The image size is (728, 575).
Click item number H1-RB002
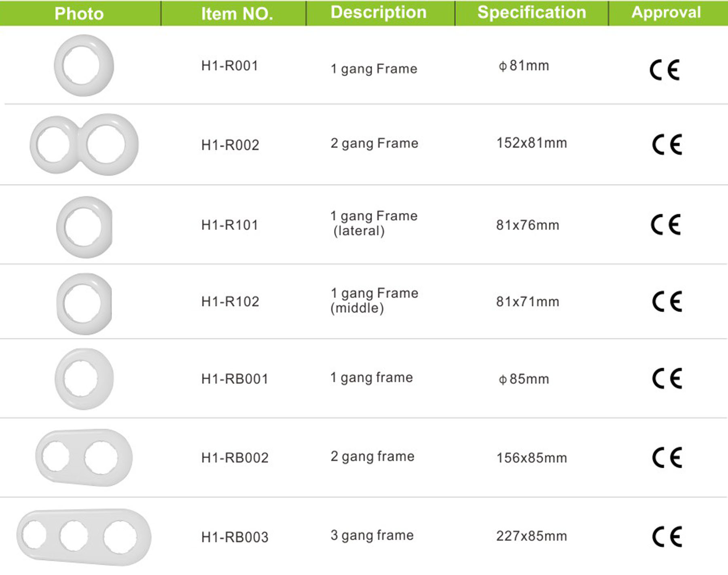(235, 458)
